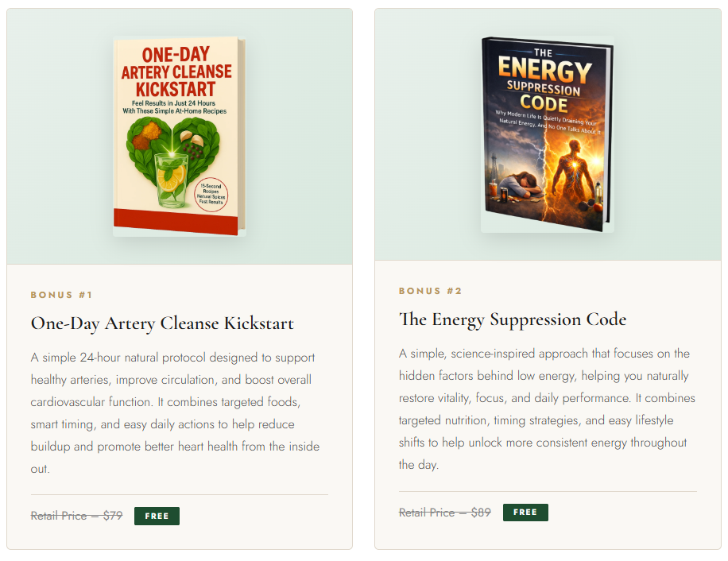This screenshot has width=728, height=561.
Task: Select "The Energy Suppression Code" heading
Action: click(x=513, y=319)
